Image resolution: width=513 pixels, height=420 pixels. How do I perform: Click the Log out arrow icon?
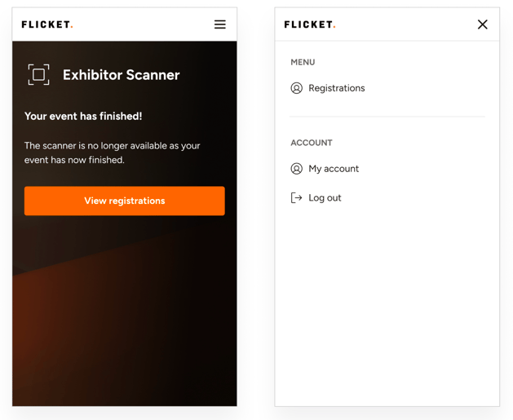pyautogui.click(x=296, y=198)
